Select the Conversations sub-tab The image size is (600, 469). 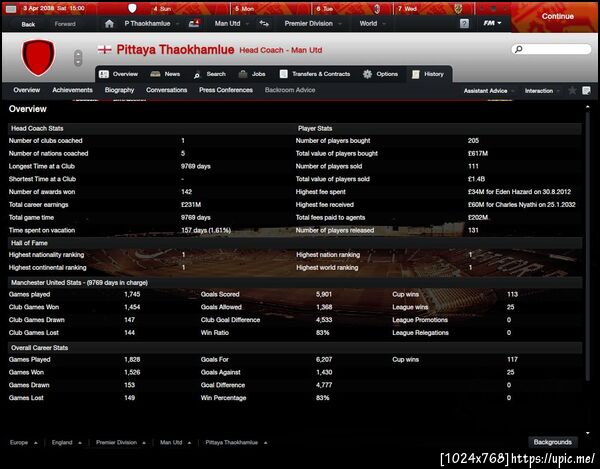point(166,90)
